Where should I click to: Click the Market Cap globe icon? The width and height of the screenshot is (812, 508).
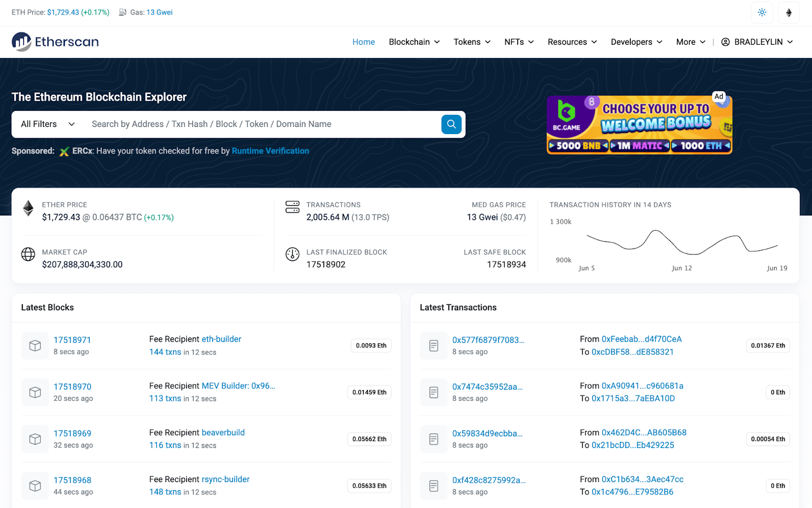click(28, 254)
